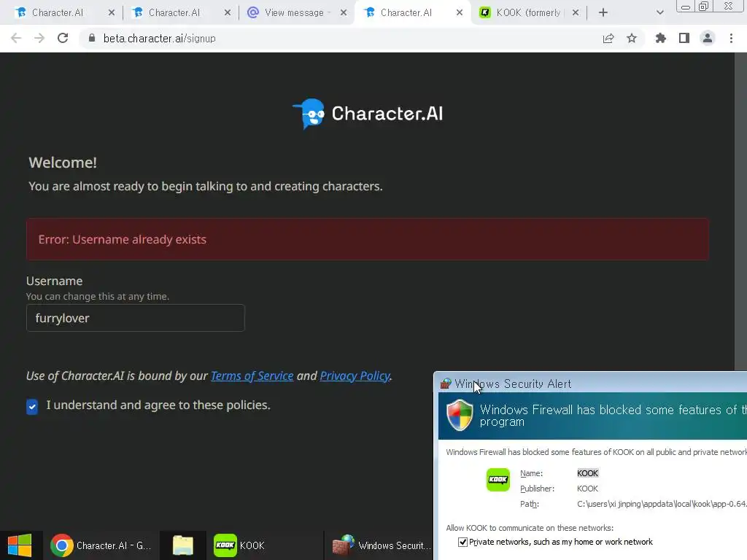Toggle Private networks checkbox in Security Alert

click(462, 542)
